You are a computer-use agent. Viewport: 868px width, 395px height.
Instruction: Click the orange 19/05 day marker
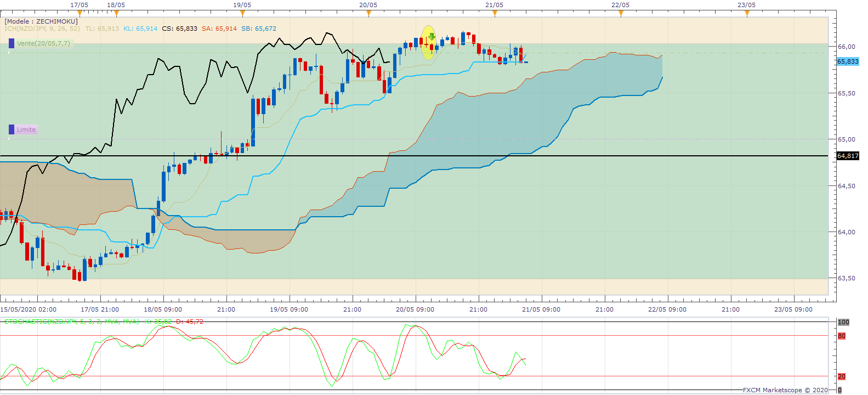pos(242,13)
